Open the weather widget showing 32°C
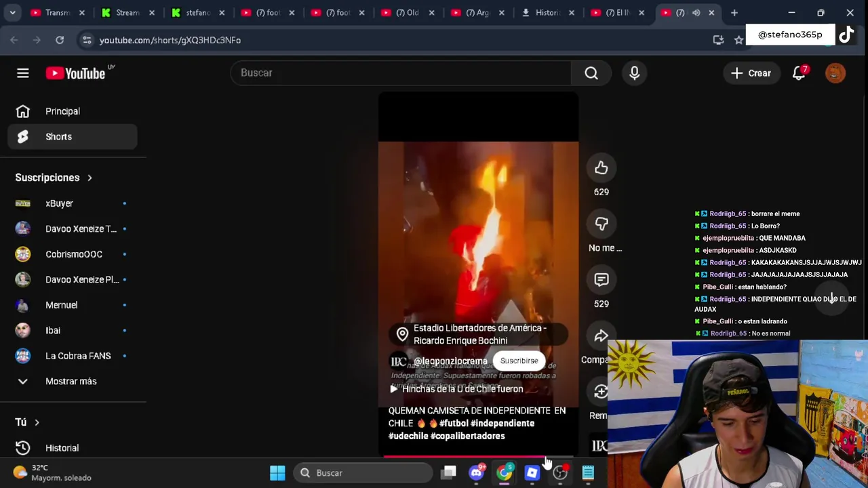The image size is (868, 488). point(52,472)
